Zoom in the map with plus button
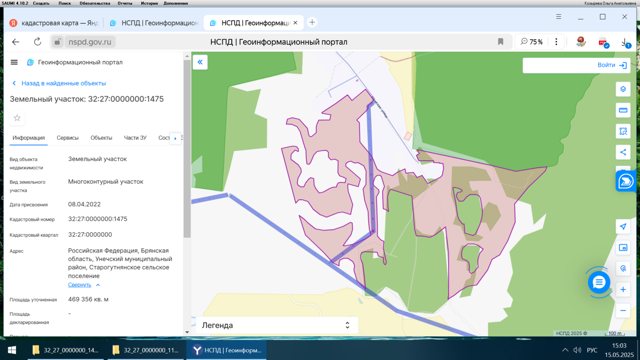The height and width of the screenshot is (360, 640). pyautogui.click(x=623, y=289)
